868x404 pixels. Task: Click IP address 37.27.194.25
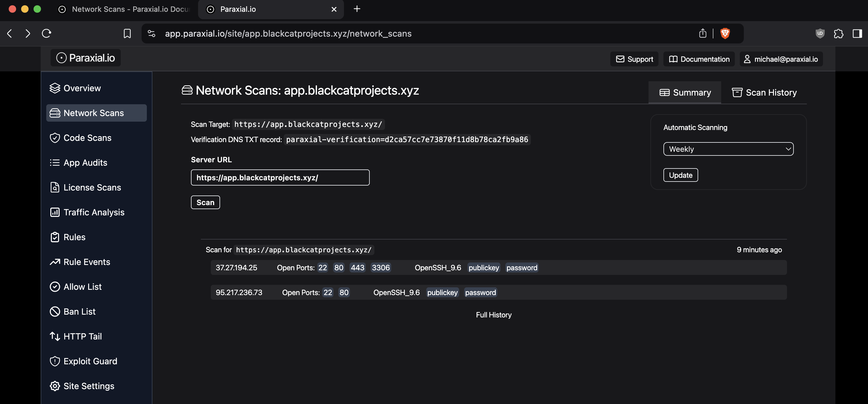237,268
